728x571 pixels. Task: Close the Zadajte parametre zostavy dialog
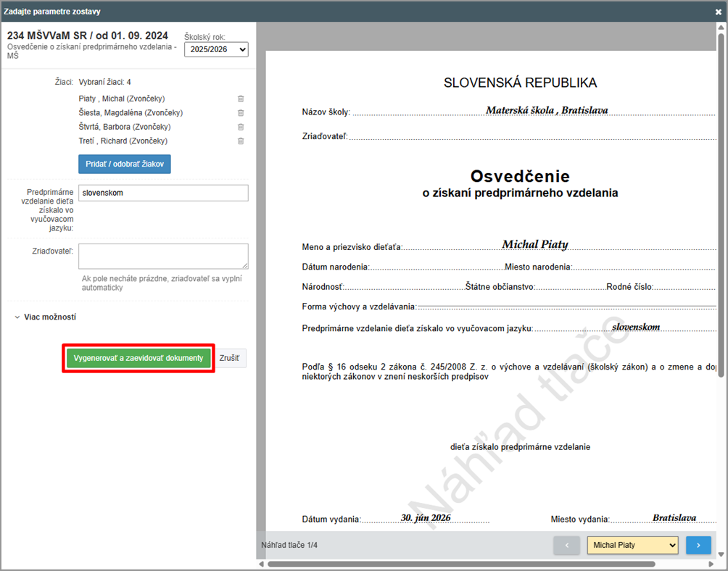(x=718, y=12)
